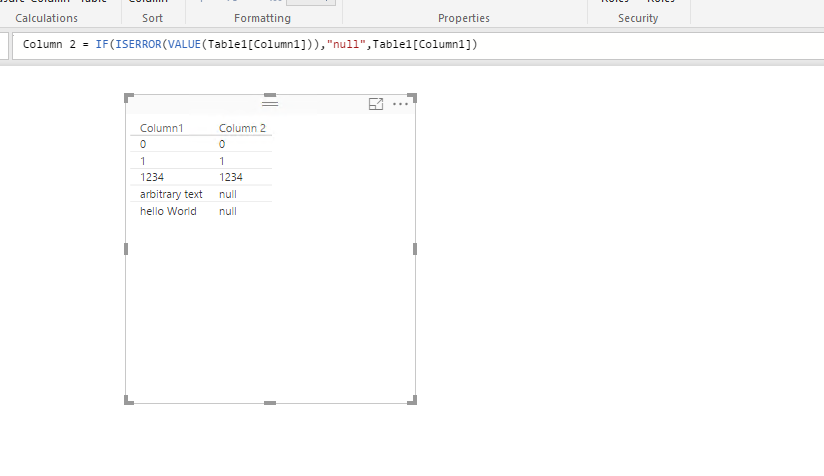Select the 1 cell in Column 2
Screen dimensions: 824x476
click(222, 161)
